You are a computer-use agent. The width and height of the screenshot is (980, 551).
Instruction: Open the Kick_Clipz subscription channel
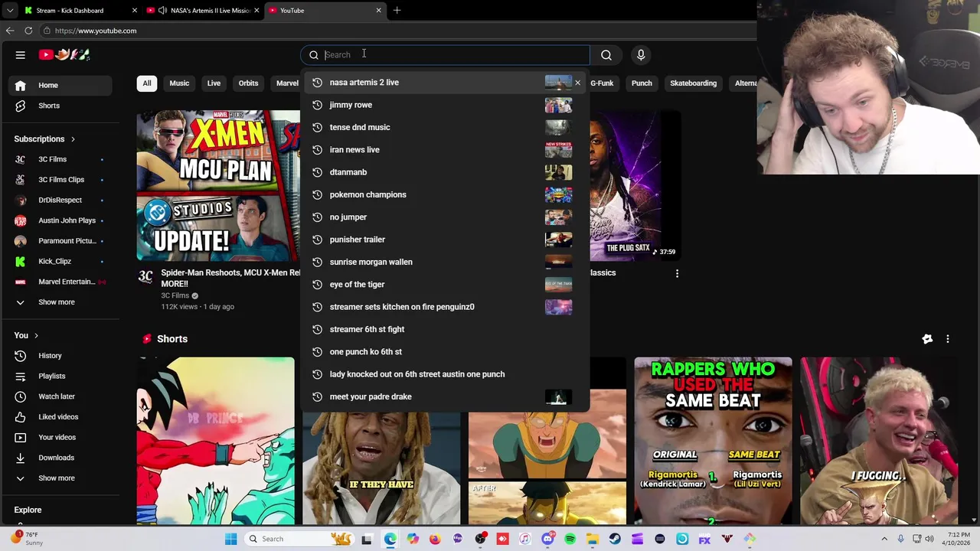pos(61,261)
